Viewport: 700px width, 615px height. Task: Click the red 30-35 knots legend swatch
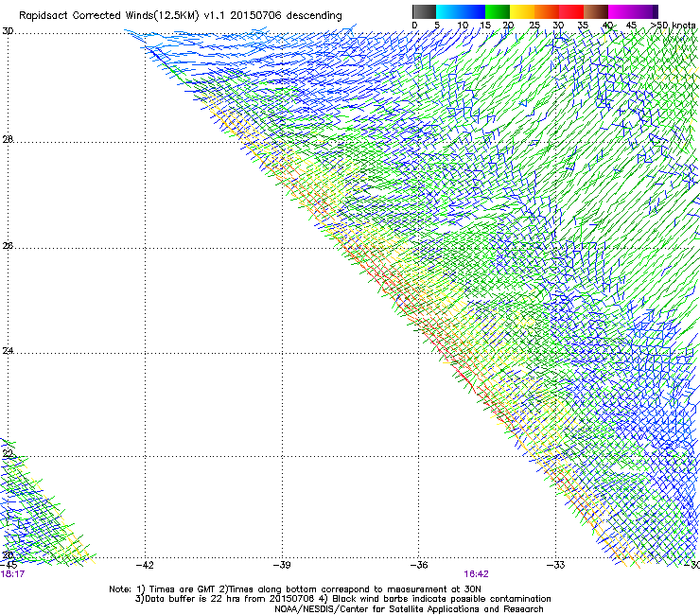(x=571, y=11)
